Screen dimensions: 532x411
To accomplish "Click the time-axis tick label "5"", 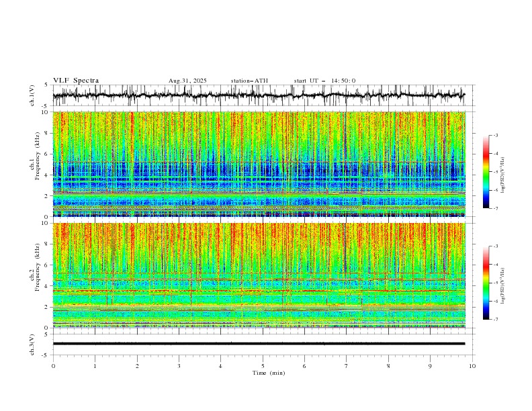I will 263,366.
